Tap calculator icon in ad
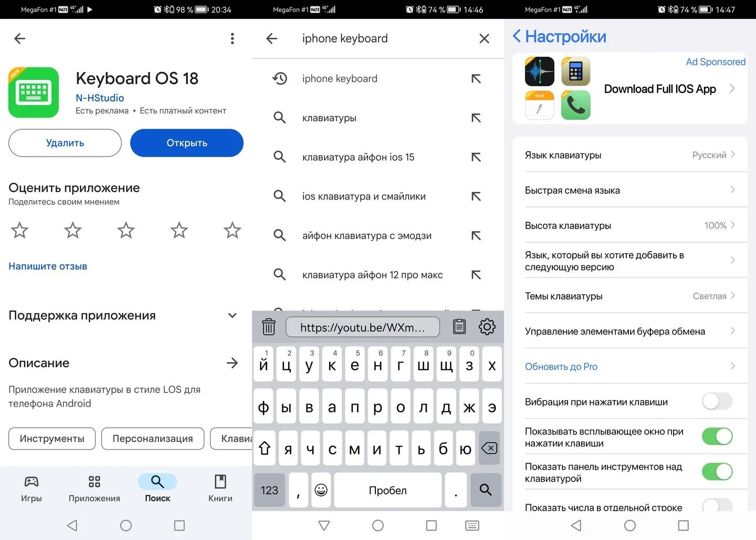756x540 pixels. [576, 71]
